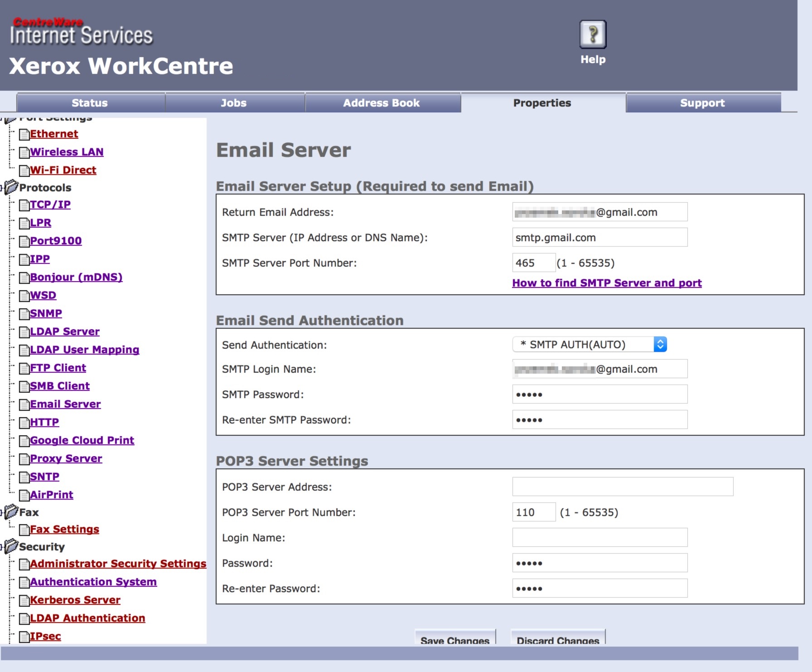
Task: Click the page icon beside HTTP
Action: pyautogui.click(x=24, y=423)
